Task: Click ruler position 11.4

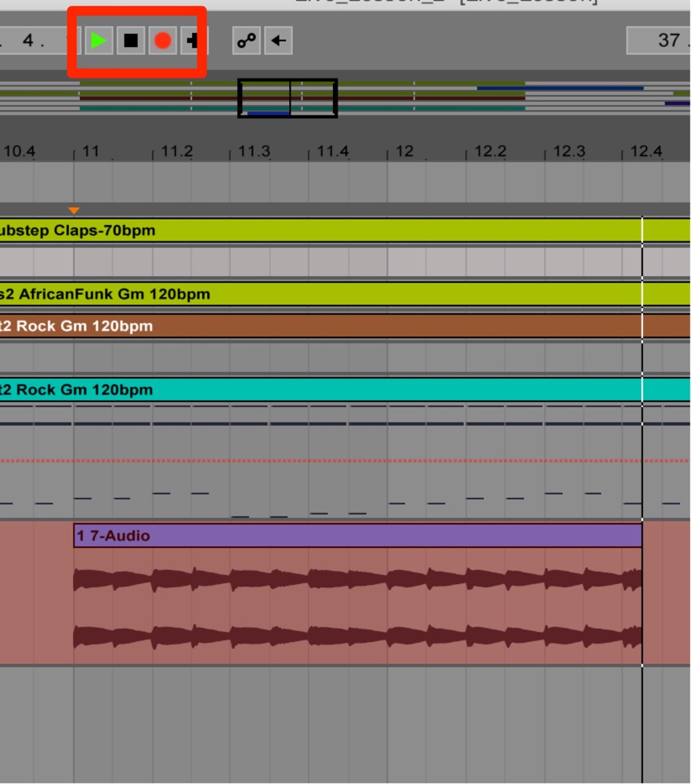Action: click(332, 151)
